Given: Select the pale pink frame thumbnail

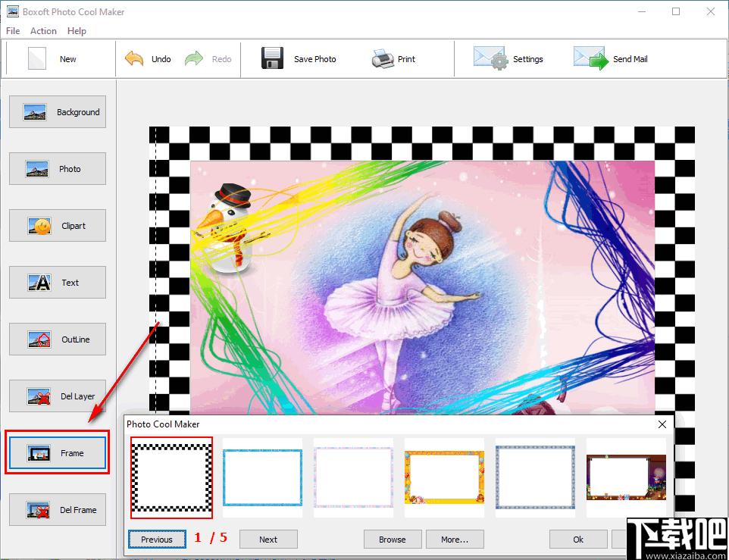Looking at the screenshot, I should tap(353, 477).
